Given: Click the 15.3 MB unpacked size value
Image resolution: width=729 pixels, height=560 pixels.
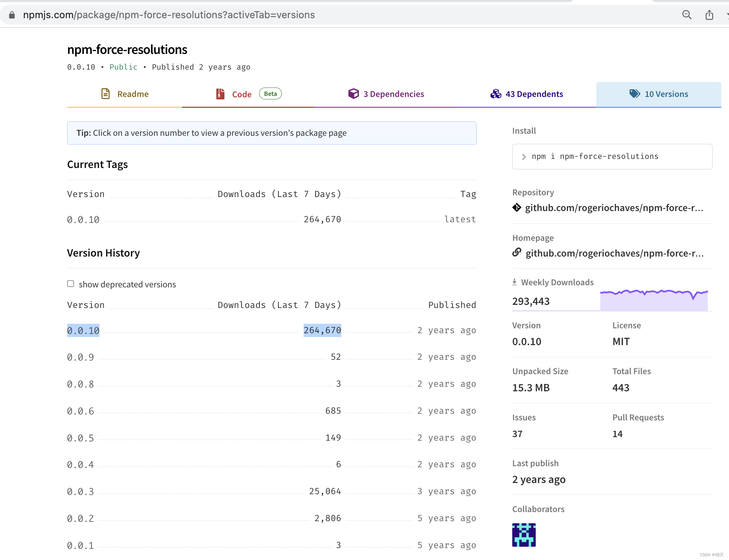Looking at the screenshot, I should click(531, 388).
